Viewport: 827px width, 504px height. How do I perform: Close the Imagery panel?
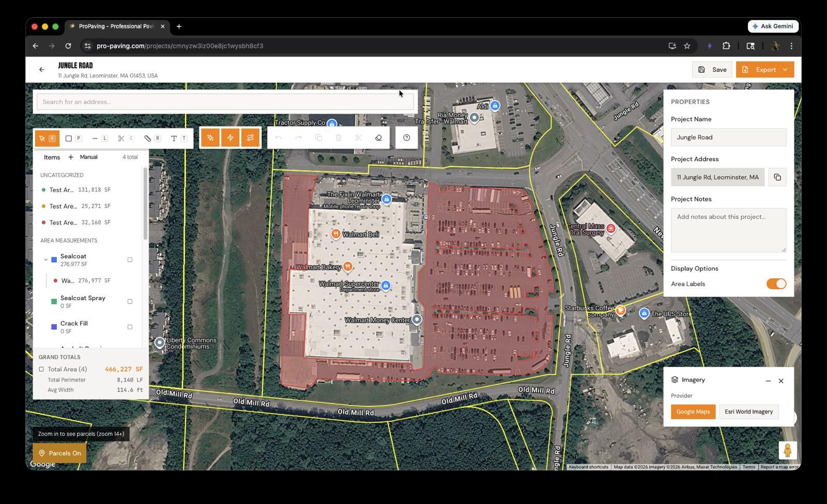(781, 381)
